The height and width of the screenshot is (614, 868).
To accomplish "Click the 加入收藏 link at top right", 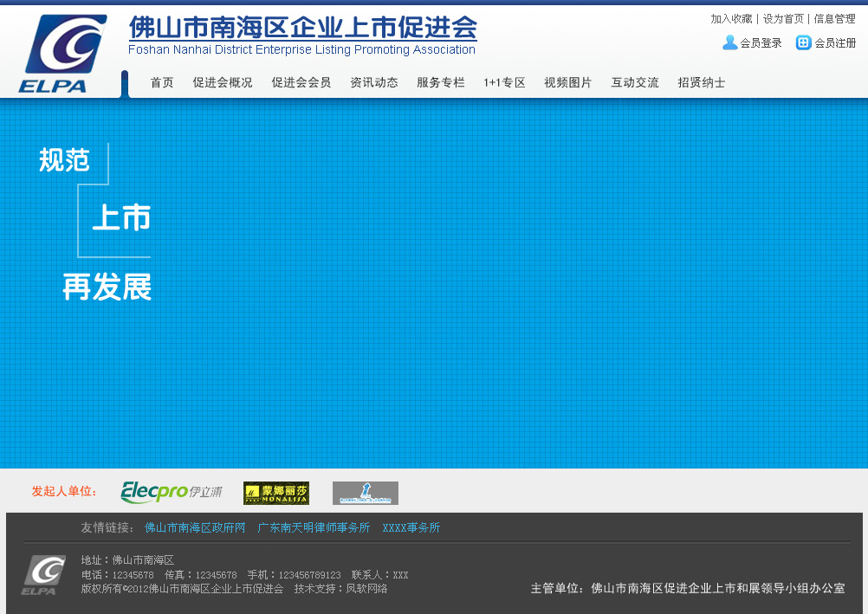I will click(731, 19).
